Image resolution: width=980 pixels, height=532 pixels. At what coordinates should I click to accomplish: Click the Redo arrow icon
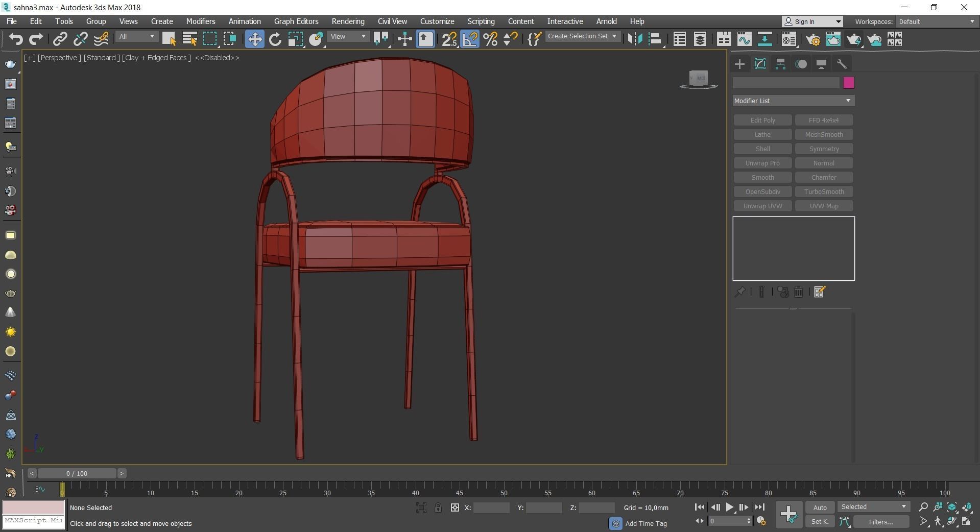pyautogui.click(x=36, y=39)
